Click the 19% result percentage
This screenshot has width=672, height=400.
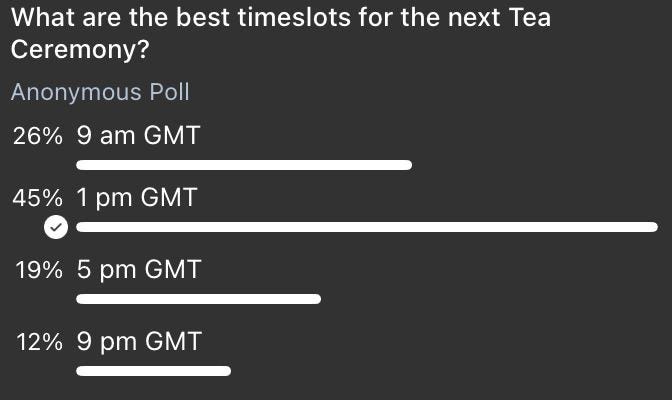[x=39, y=270]
